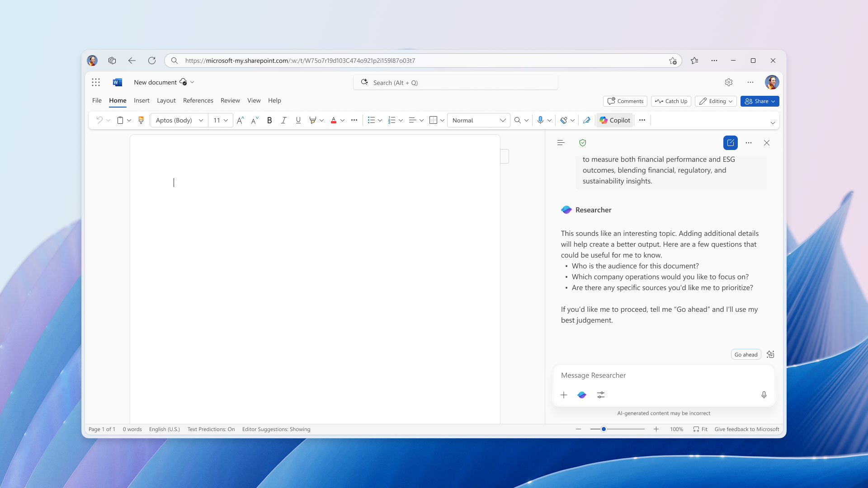868x488 pixels.
Task: Expand the Normal styles dropdown
Action: [x=503, y=120]
